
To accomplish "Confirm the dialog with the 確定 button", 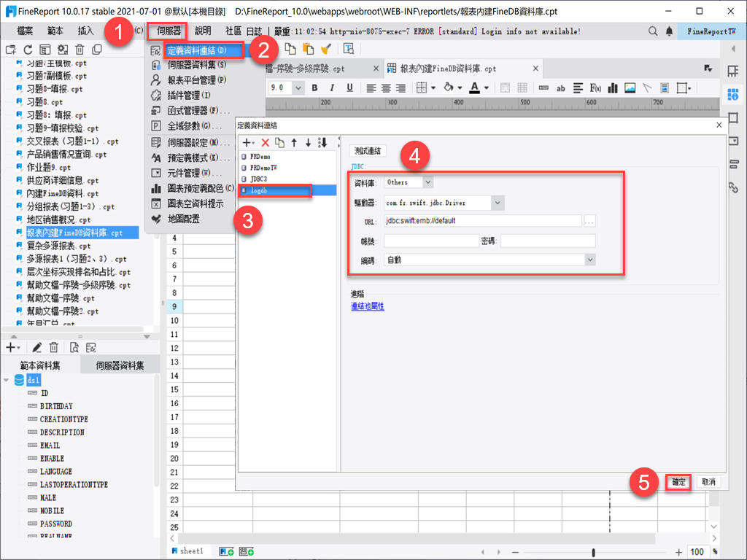I will 677,481.
